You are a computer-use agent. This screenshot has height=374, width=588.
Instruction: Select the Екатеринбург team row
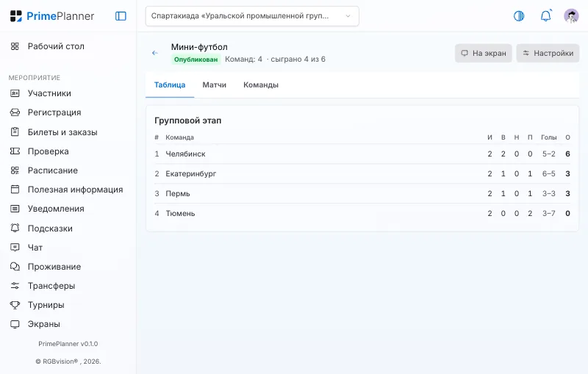(362, 173)
